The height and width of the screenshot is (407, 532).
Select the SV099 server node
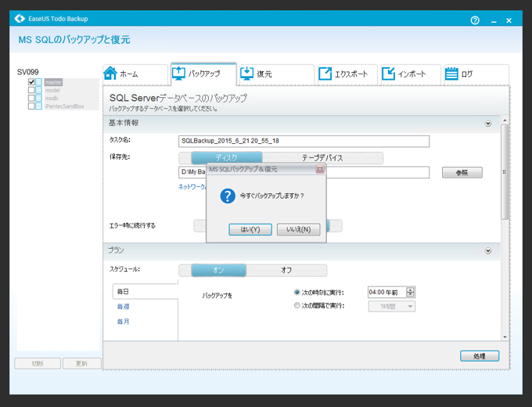tap(28, 72)
